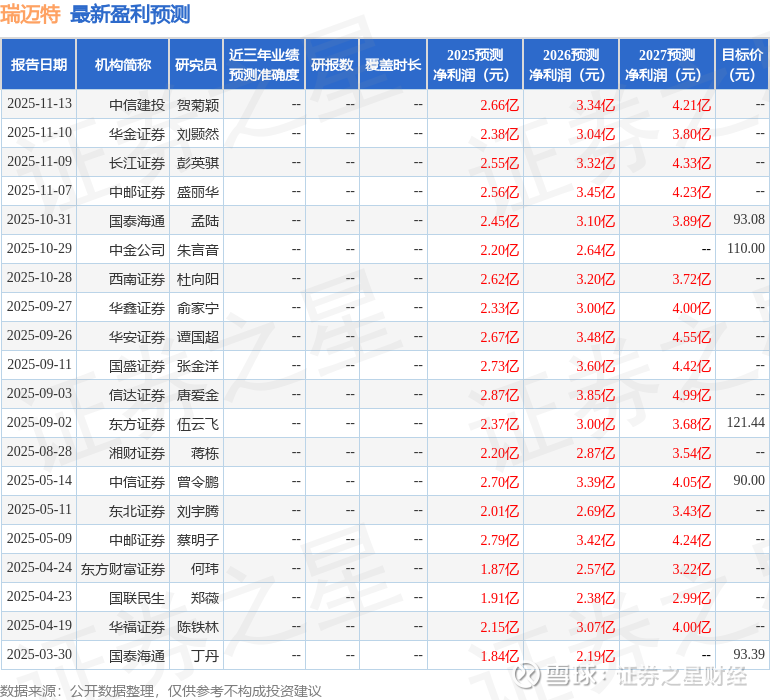This screenshot has height=700, width=770.
Task: Click the 瑞迈特 stock name title
Action: tap(30, 15)
